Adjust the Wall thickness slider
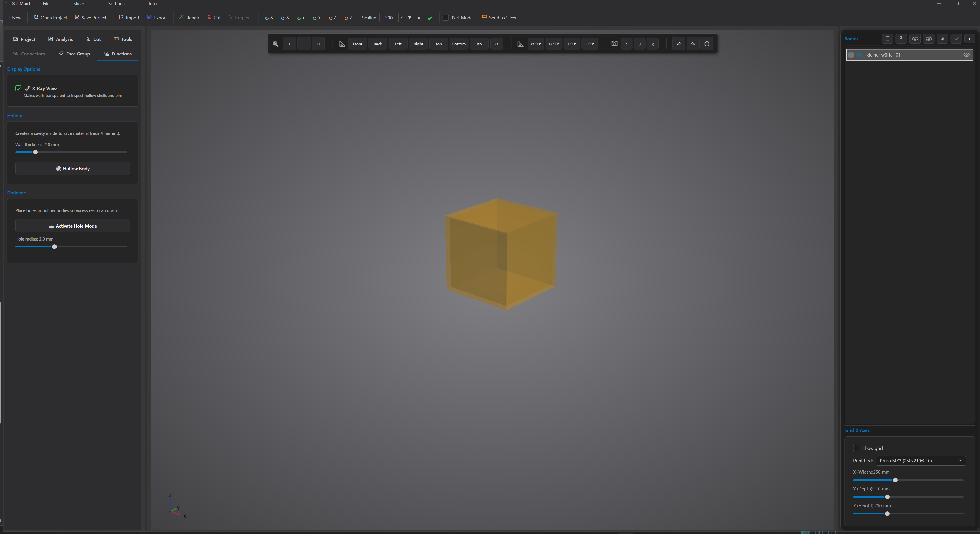980x534 pixels. tap(35, 152)
